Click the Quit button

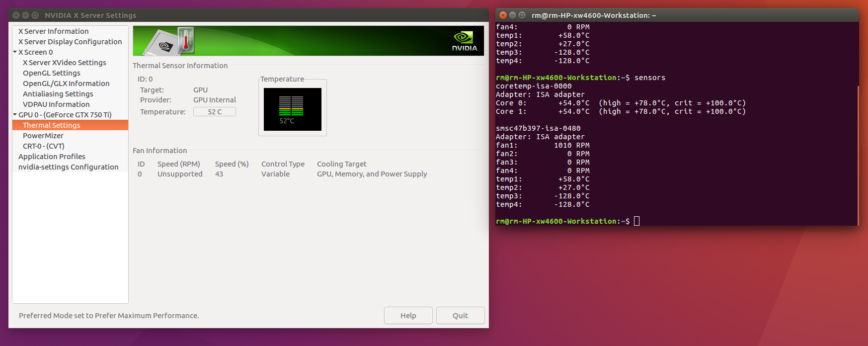coord(461,316)
